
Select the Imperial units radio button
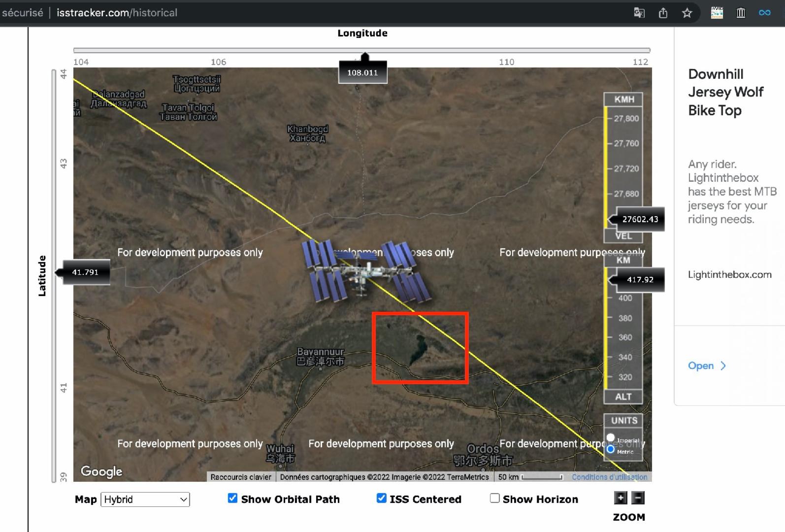611,437
